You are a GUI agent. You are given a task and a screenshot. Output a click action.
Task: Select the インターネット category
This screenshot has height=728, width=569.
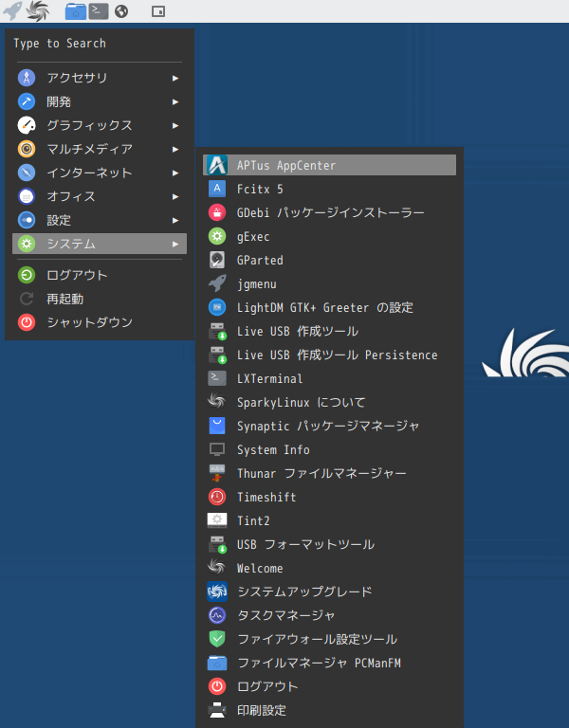pyautogui.click(x=100, y=173)
